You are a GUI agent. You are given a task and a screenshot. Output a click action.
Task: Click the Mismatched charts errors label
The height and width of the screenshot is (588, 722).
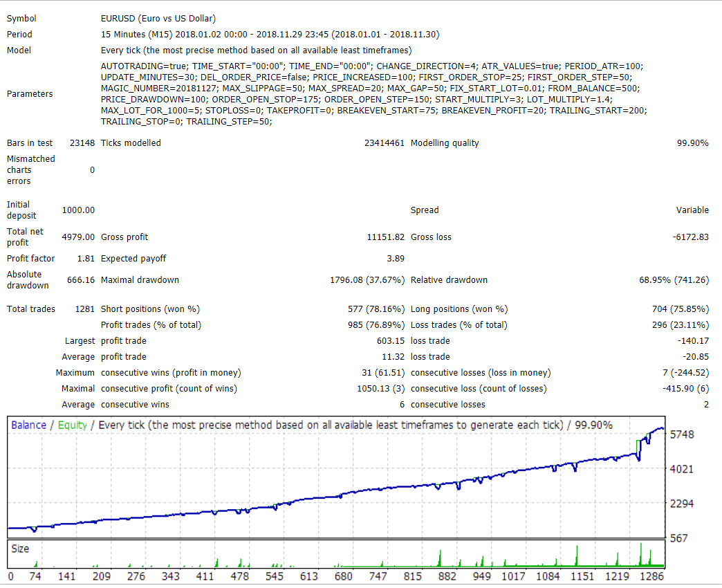(x=31, y=170)
